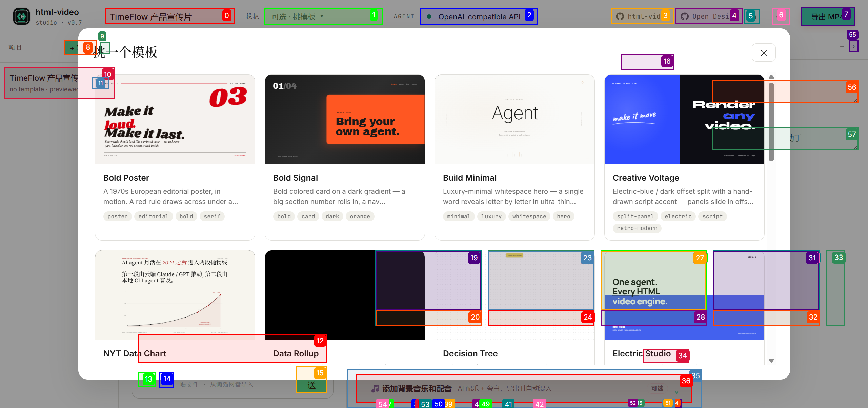Image resolution: width=868 pixels, height=408 pixels.
Task: Click the scroll-up arrow in the template list
Action: click(x=771, y=77)
